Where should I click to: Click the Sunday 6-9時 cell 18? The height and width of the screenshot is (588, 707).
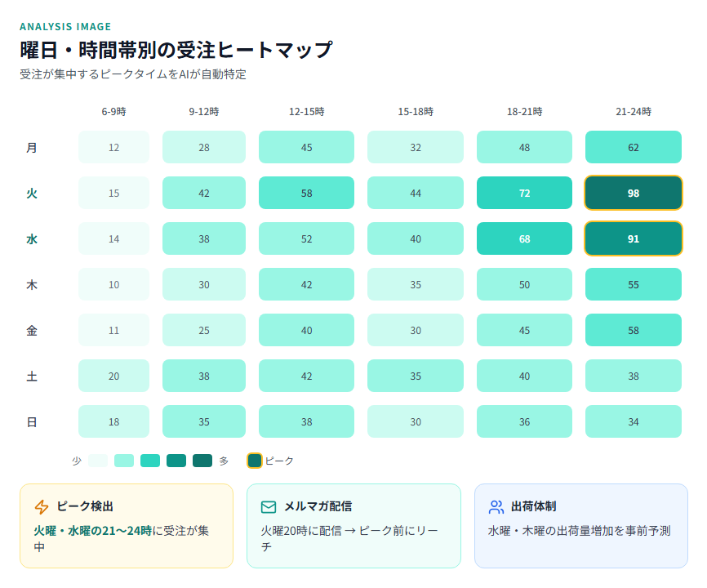[x=113, y=421]
